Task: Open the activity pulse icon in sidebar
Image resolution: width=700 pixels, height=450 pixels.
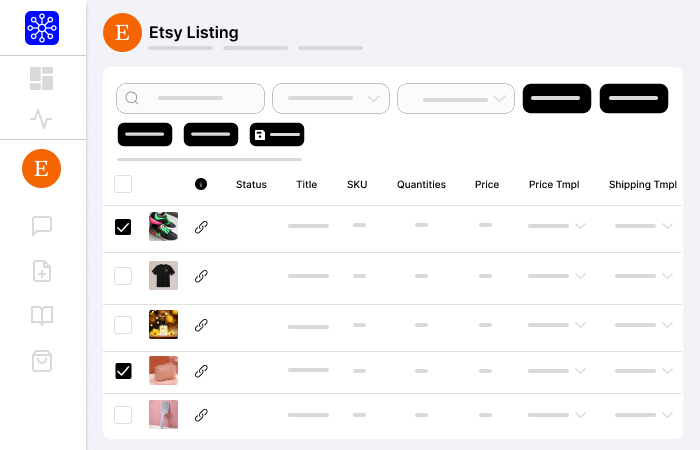Action: pyautogui.click(x=41, y=119)
